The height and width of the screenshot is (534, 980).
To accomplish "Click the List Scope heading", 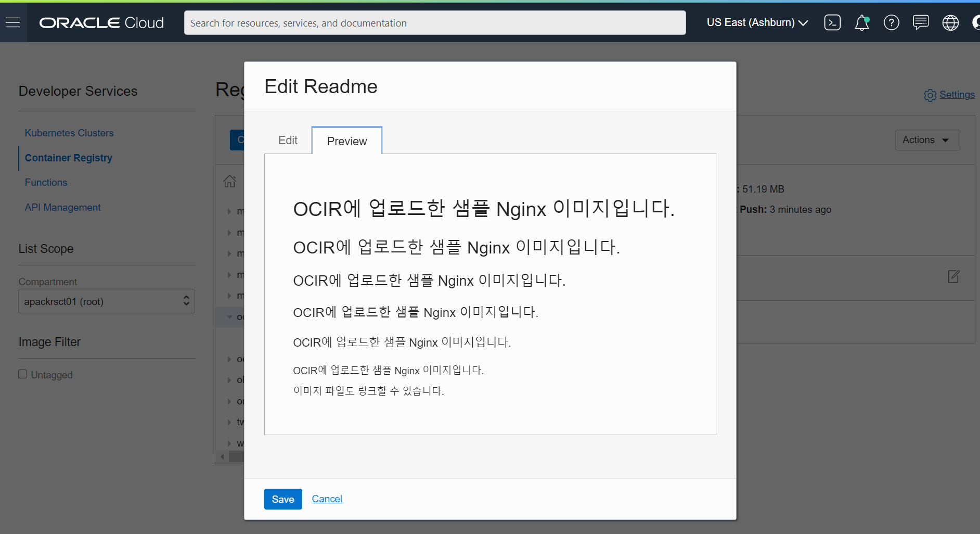I will [46, 249].
